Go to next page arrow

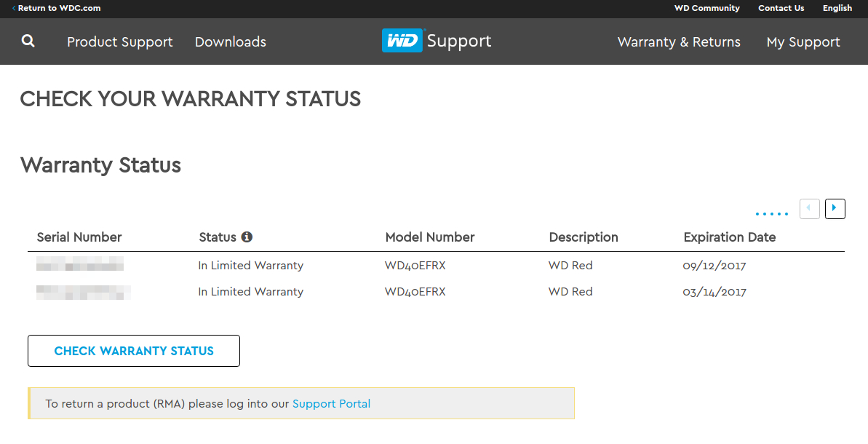[x=835, y=209]
